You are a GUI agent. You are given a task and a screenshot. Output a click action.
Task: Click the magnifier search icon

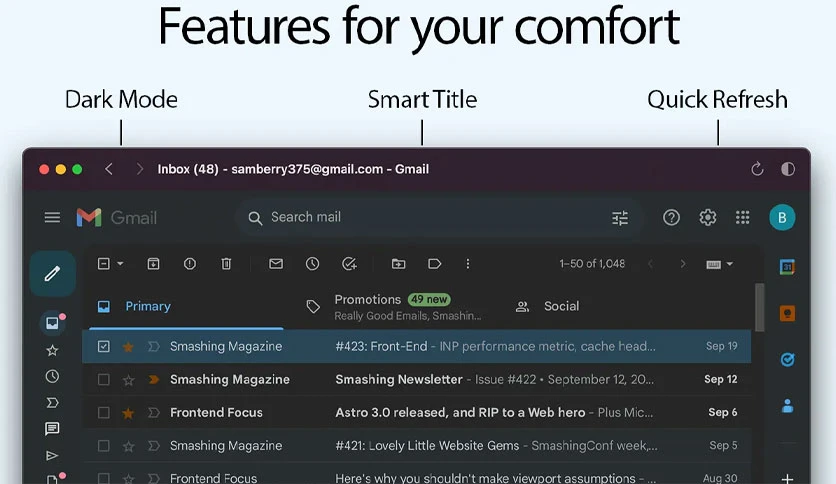tap(255, 218)
